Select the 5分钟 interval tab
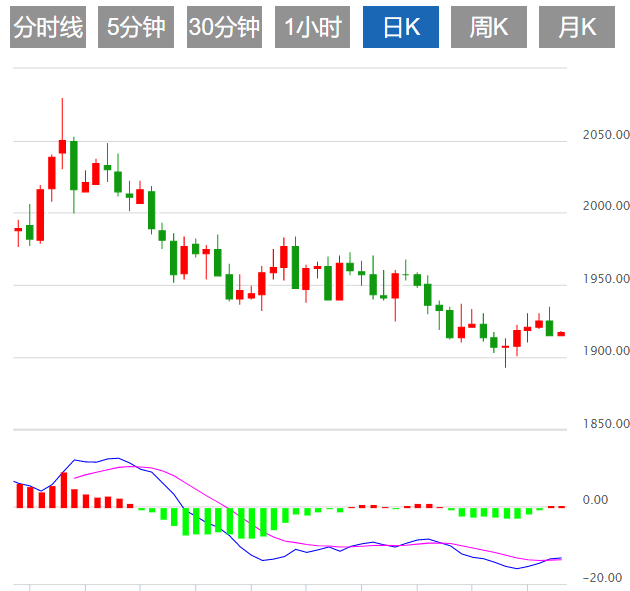The width and height of the screenshot is (630, 591). coord(136,27)
